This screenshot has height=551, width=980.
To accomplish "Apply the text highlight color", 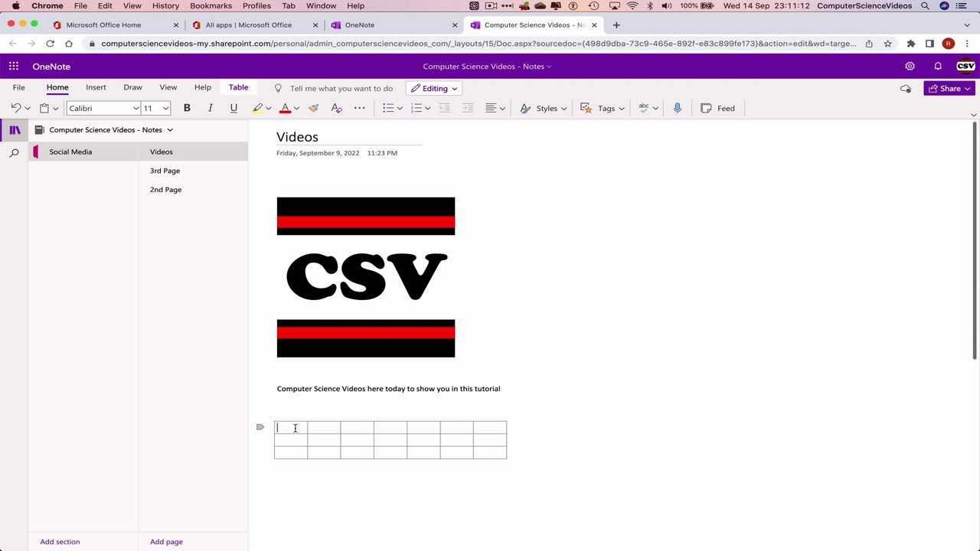I will tap(257, 108).
